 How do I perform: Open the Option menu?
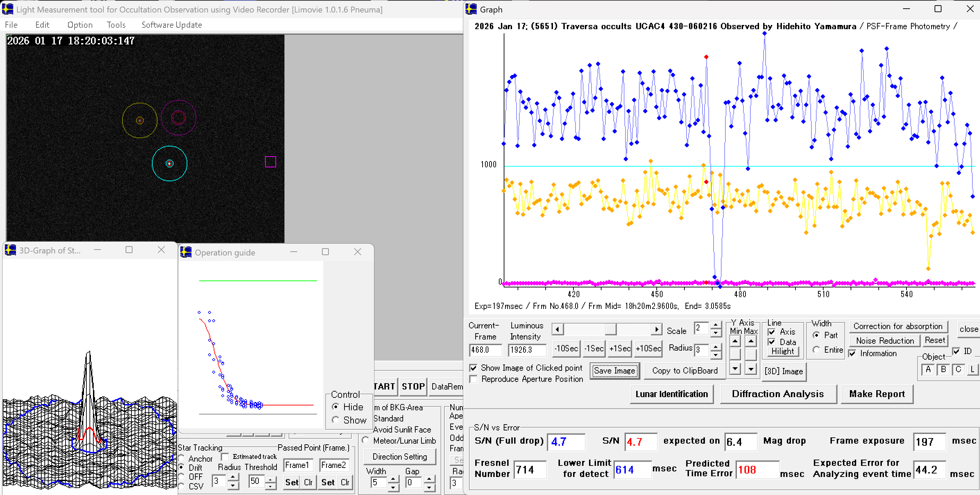click(79, 25)
